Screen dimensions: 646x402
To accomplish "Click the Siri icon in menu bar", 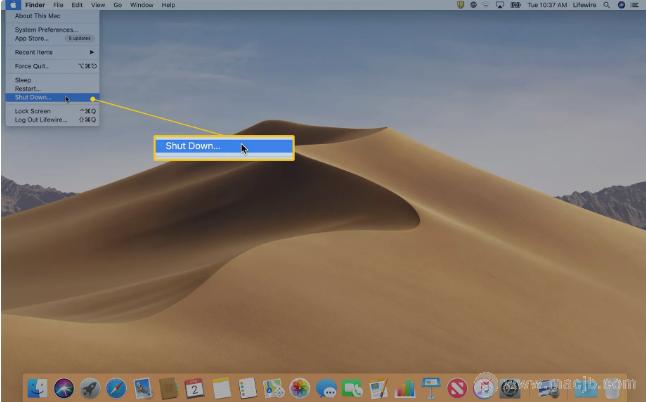I will (621, 5).
